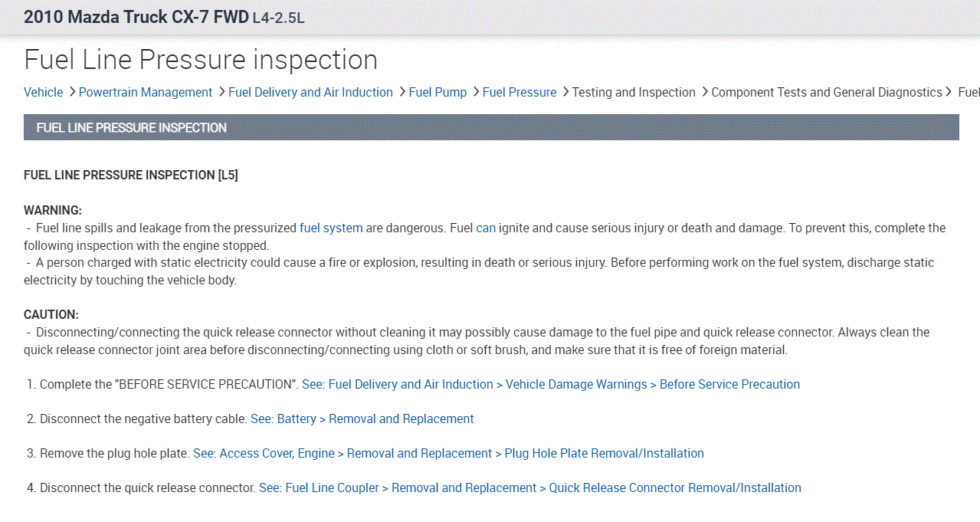Click the "fuel system" link in the warning
Screen dimensions: 980x522
pyautogui.click(x=331, y=228)
